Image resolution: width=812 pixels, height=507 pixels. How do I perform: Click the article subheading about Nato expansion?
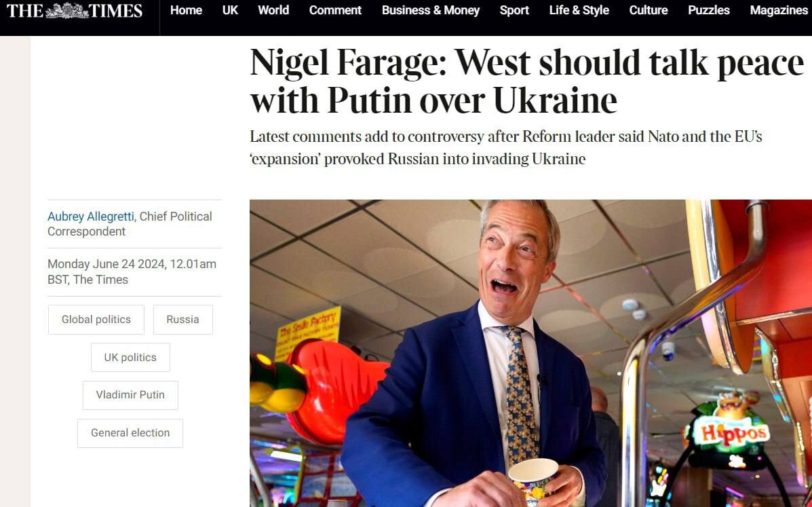pos(506,147)
